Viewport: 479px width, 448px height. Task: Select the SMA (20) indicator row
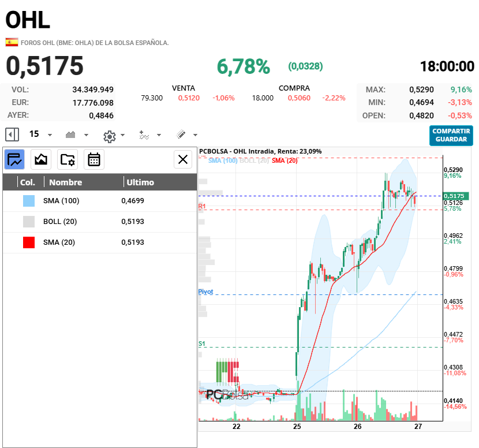pos(100,242)
